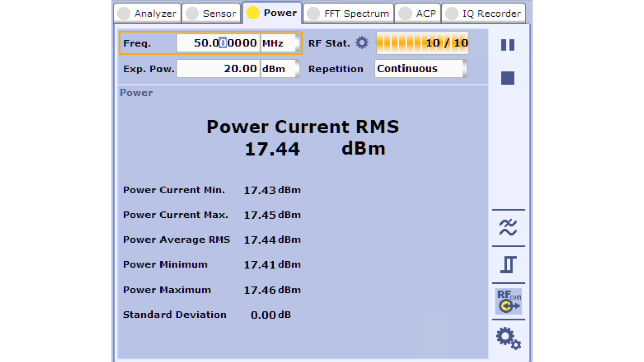Click the Power Current RMS heading

click(303, 127)
